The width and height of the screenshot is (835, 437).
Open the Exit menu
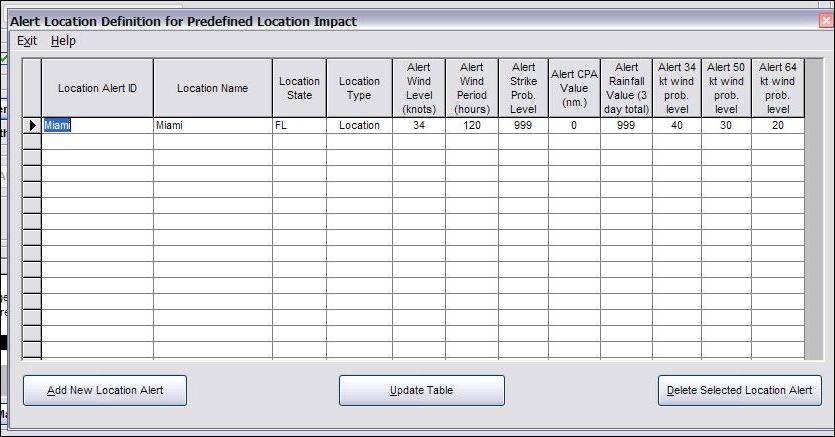pos(27,41)
